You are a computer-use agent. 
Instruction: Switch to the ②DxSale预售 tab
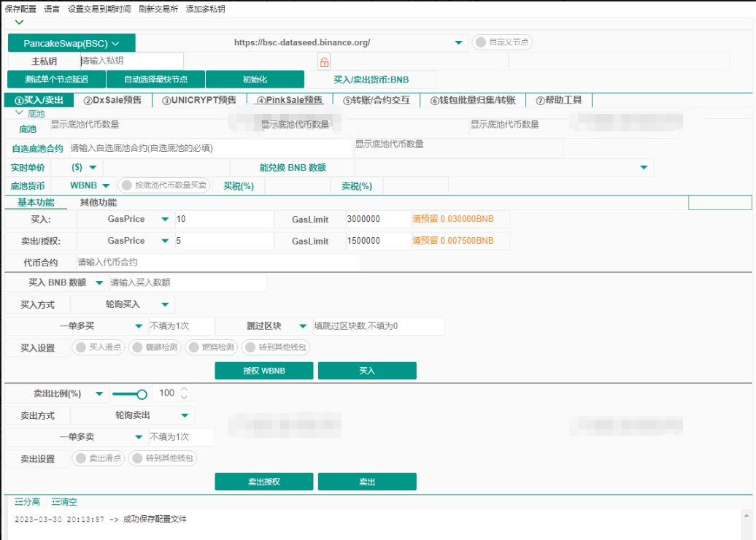pos(112,100)
